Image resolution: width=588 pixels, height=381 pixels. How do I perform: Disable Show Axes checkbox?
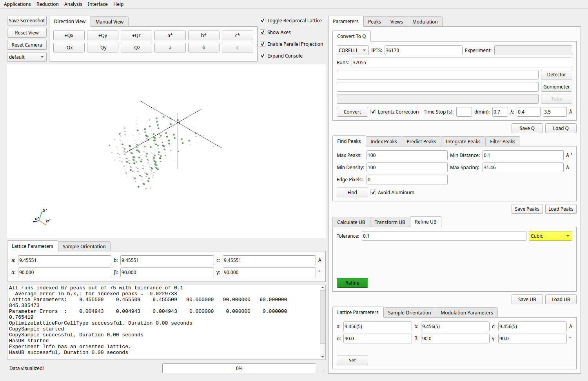pyautogui.click(x=263, y=32)
